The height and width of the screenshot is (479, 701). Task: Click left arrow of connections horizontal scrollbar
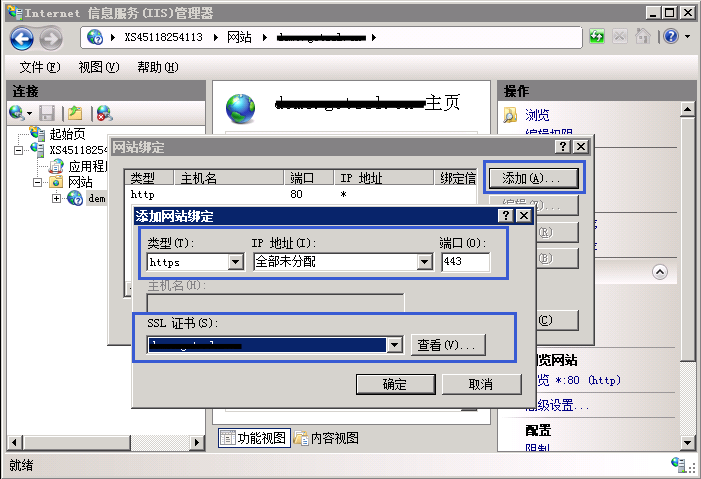pos(14,443)
